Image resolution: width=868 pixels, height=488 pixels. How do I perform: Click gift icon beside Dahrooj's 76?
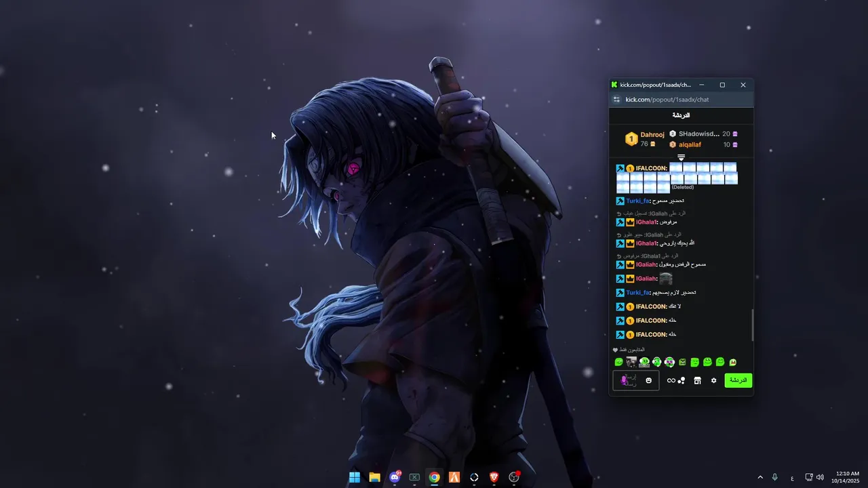[x=653, y=144]
